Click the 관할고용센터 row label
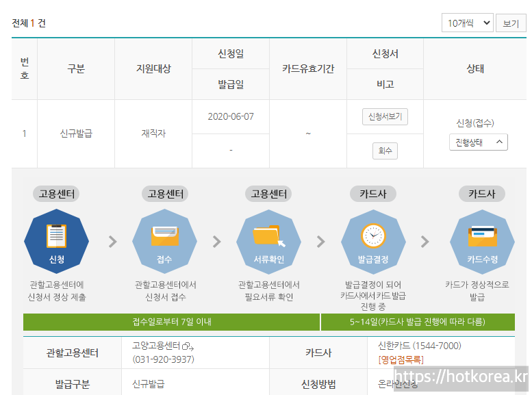532x395 pixels. coord(73,353)
